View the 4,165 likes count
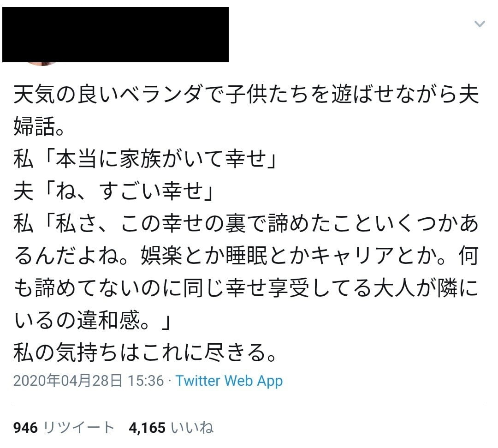Viewport: 498px width, 448px height. point(147,428)
